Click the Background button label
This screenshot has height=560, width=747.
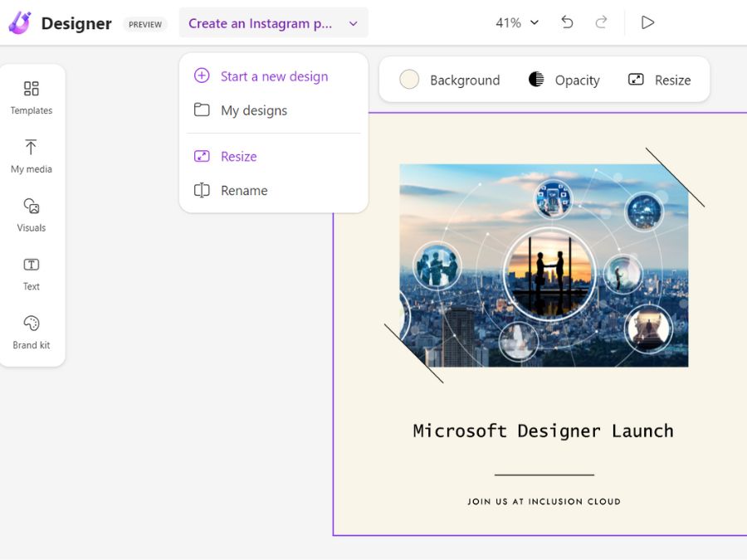465,80
